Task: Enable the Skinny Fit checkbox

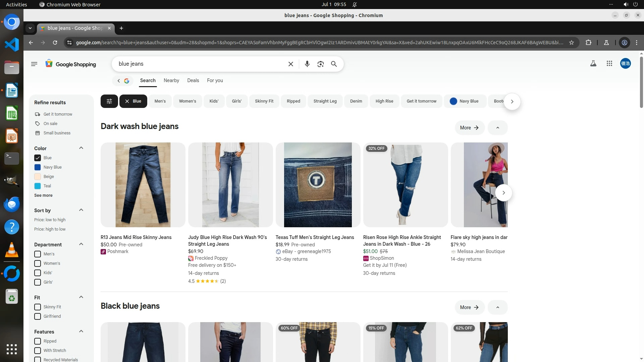Action: [38, 307]
